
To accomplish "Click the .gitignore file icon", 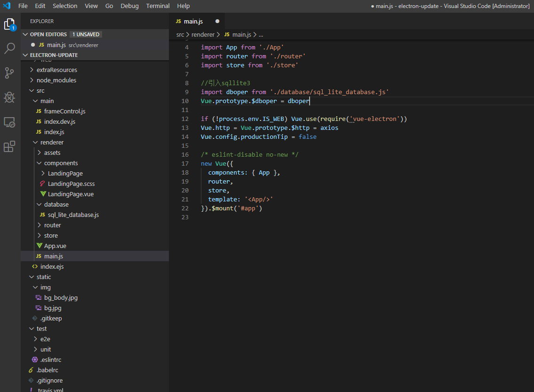I will click(31, 380).
